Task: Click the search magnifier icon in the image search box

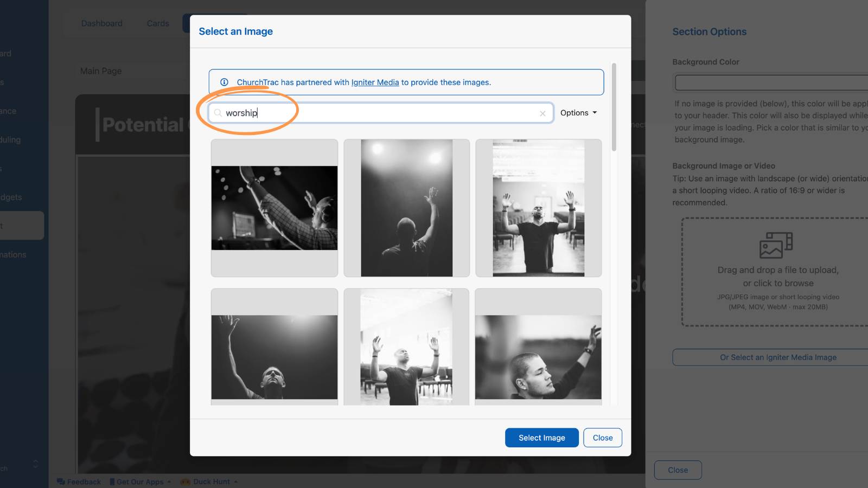Action: pos(218,113)
